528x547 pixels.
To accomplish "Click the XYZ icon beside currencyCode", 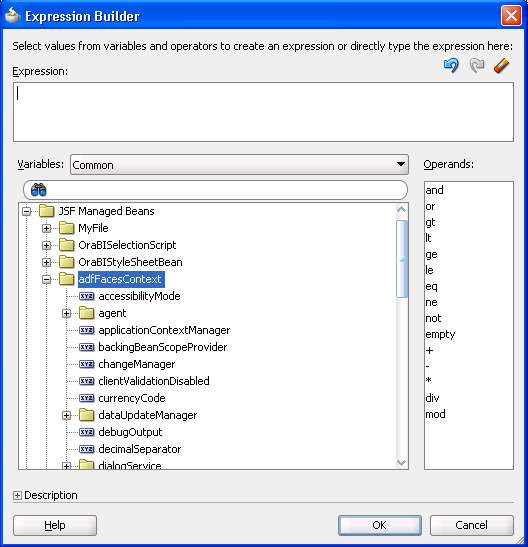I will (x=86, y=398).
